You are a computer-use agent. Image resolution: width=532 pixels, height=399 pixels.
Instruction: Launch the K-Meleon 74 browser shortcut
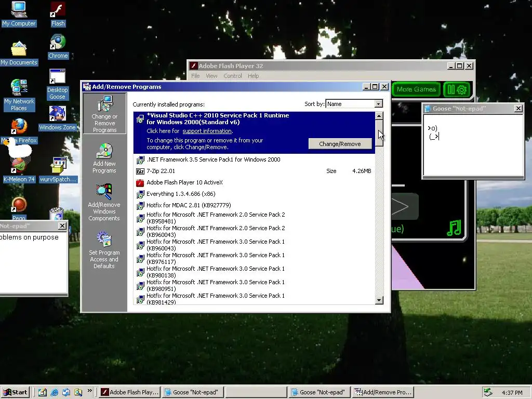pyautogui.click(x=19, y=170)
